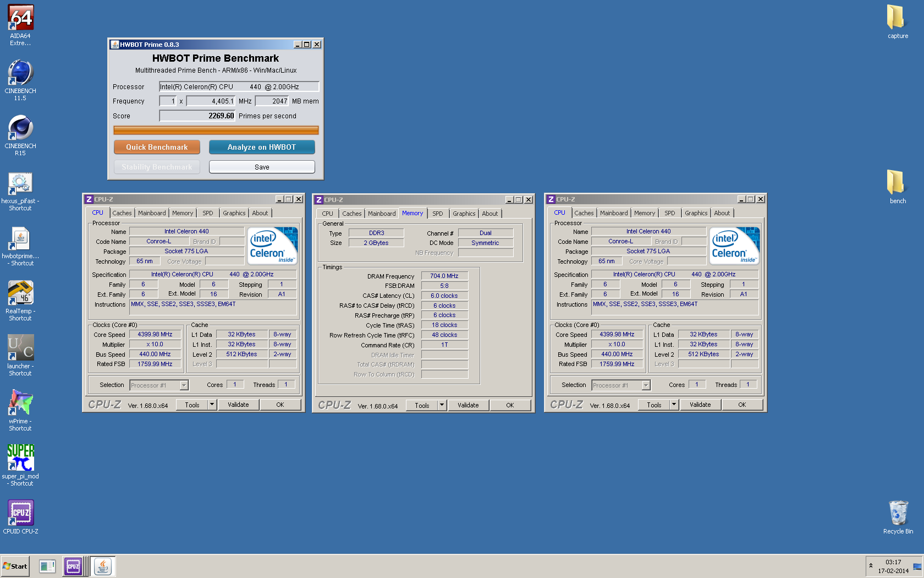
Task: Start the Quick Benchmark in HWBOT Prime
Action: [157, 147]
